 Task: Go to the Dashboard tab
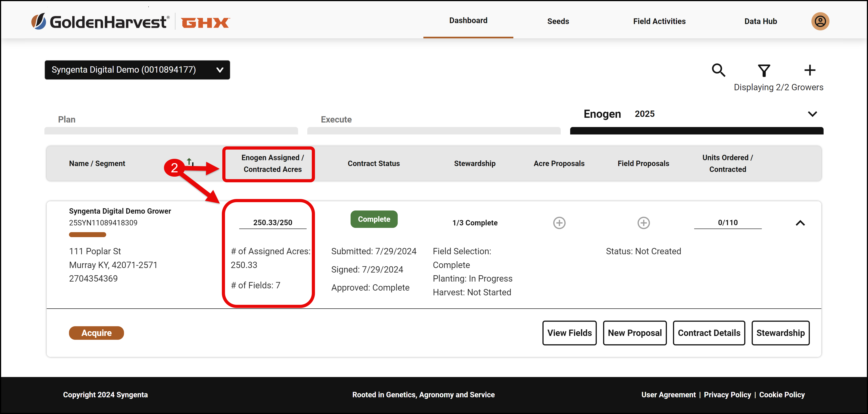click(x=468, y=21)
